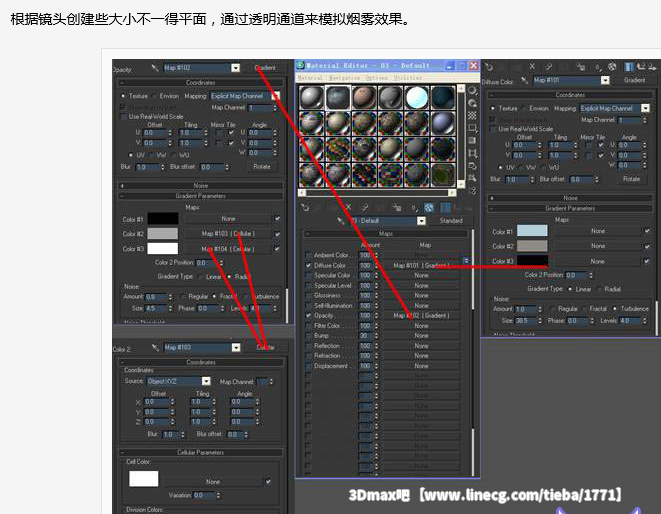This screenshot has width=661, height=514.
Task: Toggle checkered Background icon in Material Editor
Action: pyautogui.click(x=473, y=116)
